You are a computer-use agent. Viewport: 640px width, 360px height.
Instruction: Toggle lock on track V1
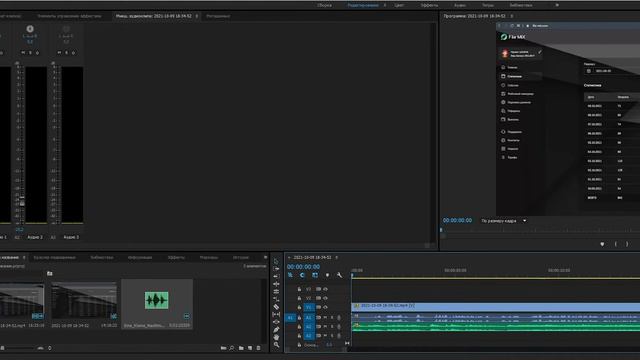coord(299,307)
